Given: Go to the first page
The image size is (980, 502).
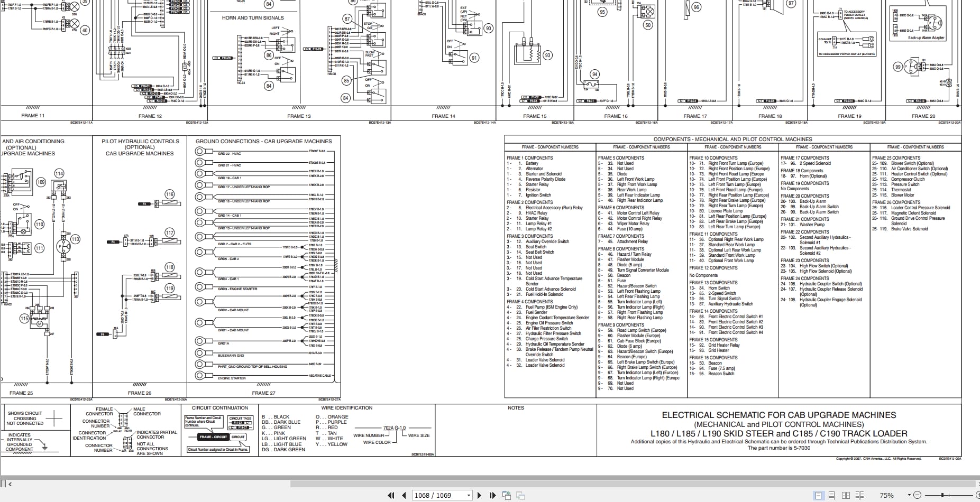Looking at the screenshot, I should click(391, 495).
